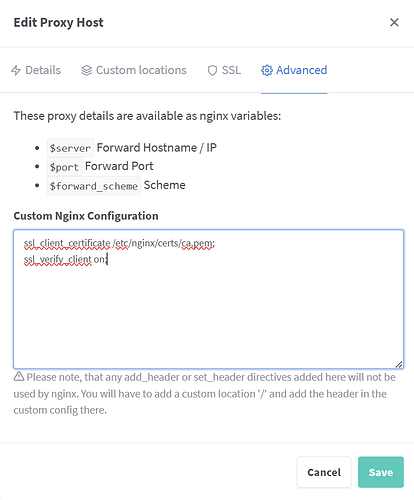Cancel editing the proxy host
414x500 pixels.
pyautogui.click(x=324, y=472)
